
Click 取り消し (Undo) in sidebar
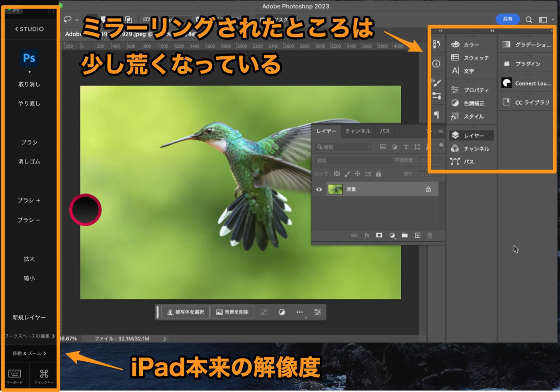pyautogui.click(x=29, y=84)
